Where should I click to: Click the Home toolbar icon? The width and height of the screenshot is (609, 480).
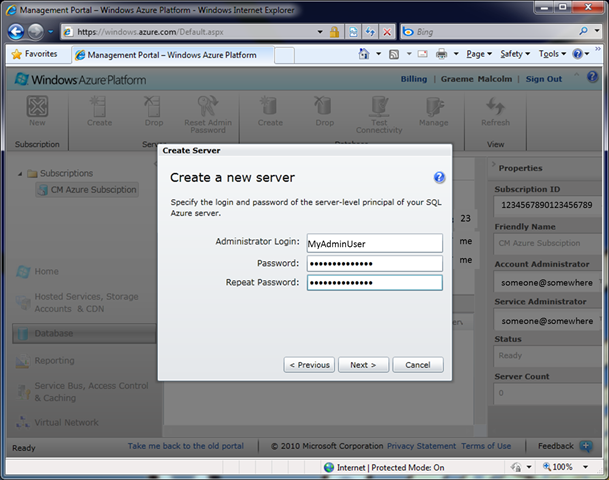tap(364, 54)
